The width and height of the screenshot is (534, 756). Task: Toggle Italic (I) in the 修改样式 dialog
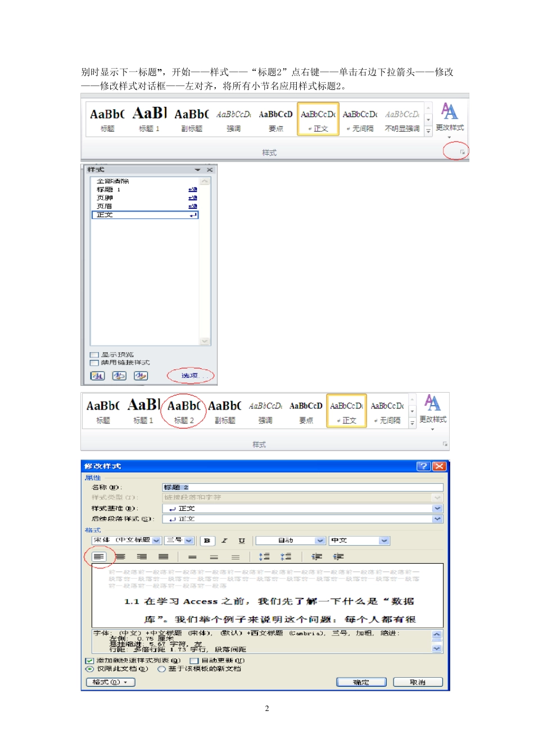(x=224, y=541)
